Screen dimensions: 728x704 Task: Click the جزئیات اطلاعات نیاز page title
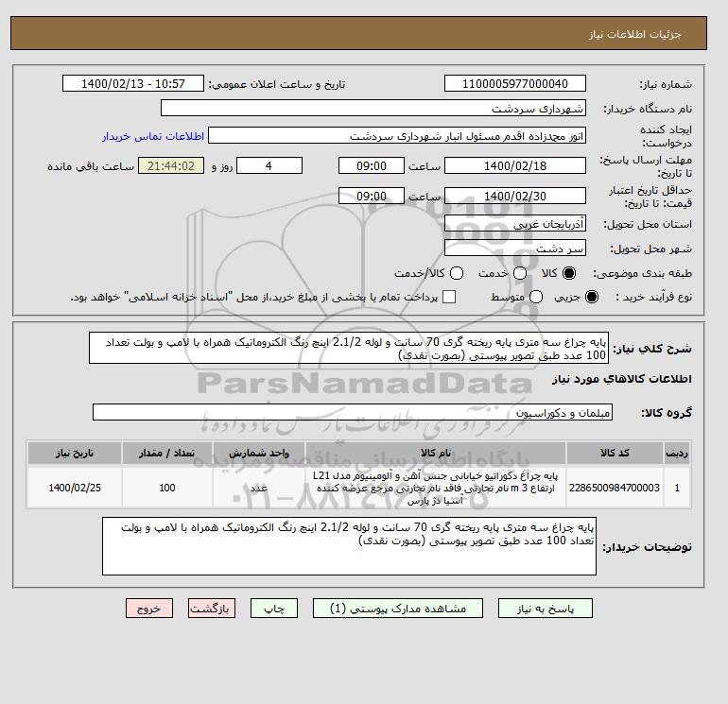click(x=634, y=34)
